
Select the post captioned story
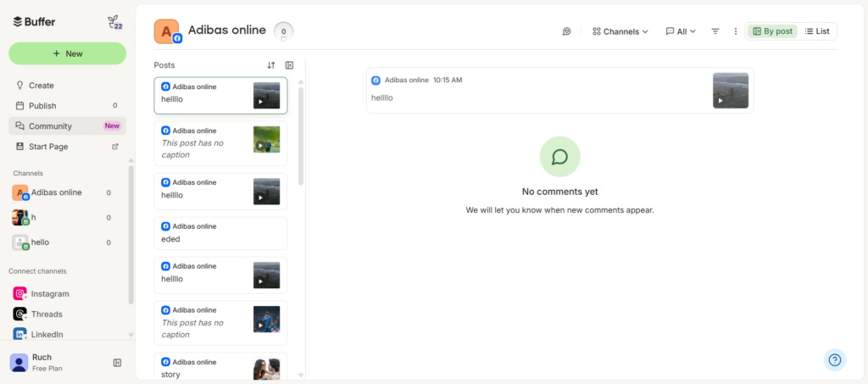[x=220, y=368]
